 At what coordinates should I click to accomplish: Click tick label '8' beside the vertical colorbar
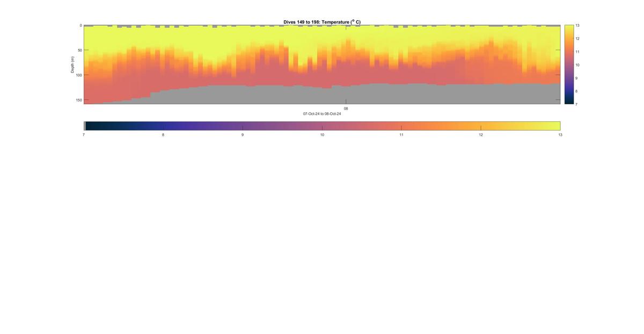[x=577, y=91]
